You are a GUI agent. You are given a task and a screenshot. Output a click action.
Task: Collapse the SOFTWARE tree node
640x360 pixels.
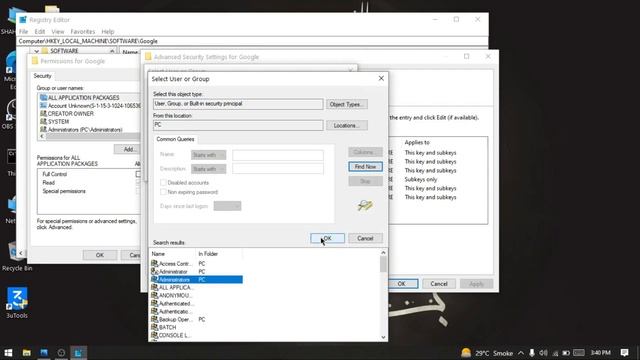coord(36,51)
